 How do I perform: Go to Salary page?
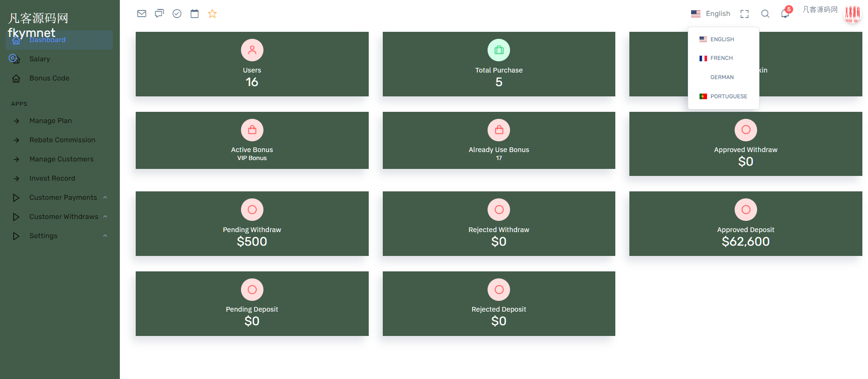click(x=39, y=59)
